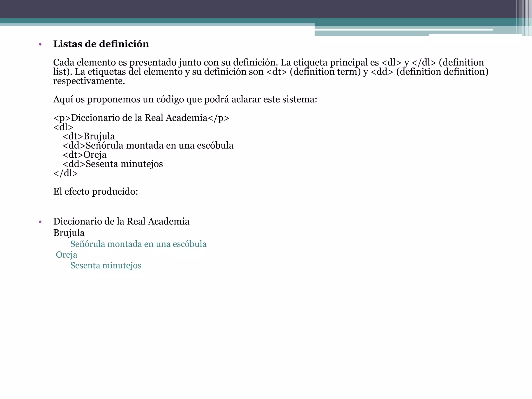Click the code line '<dt>Oreja'
532x399 pixels.
pyautogui.click(x=85, y=155)
